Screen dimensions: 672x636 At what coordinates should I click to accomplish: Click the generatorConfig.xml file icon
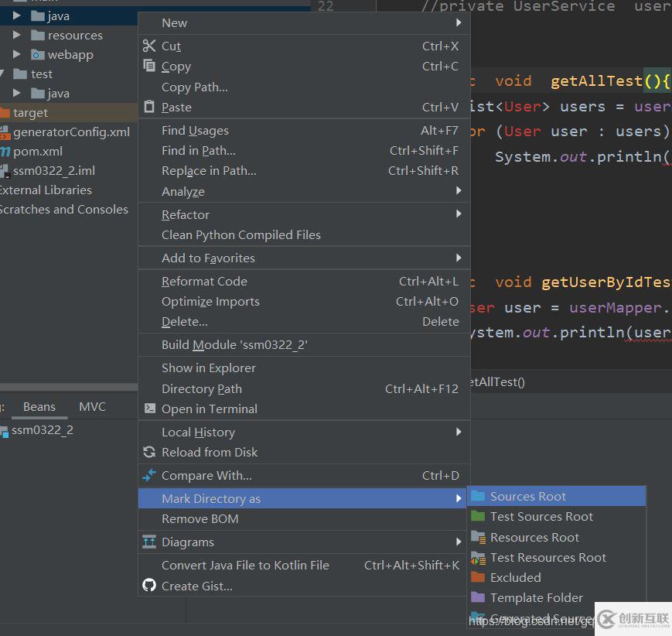point(5,132)
